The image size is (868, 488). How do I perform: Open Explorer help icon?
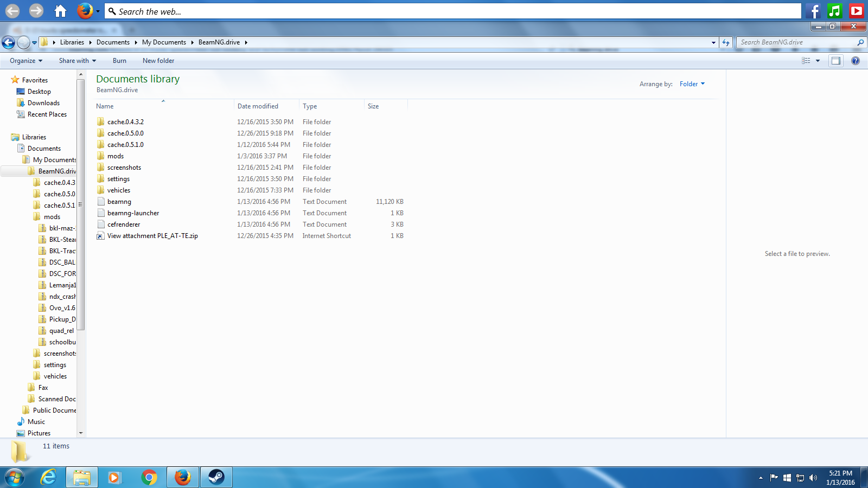click(x=856, y=61)
